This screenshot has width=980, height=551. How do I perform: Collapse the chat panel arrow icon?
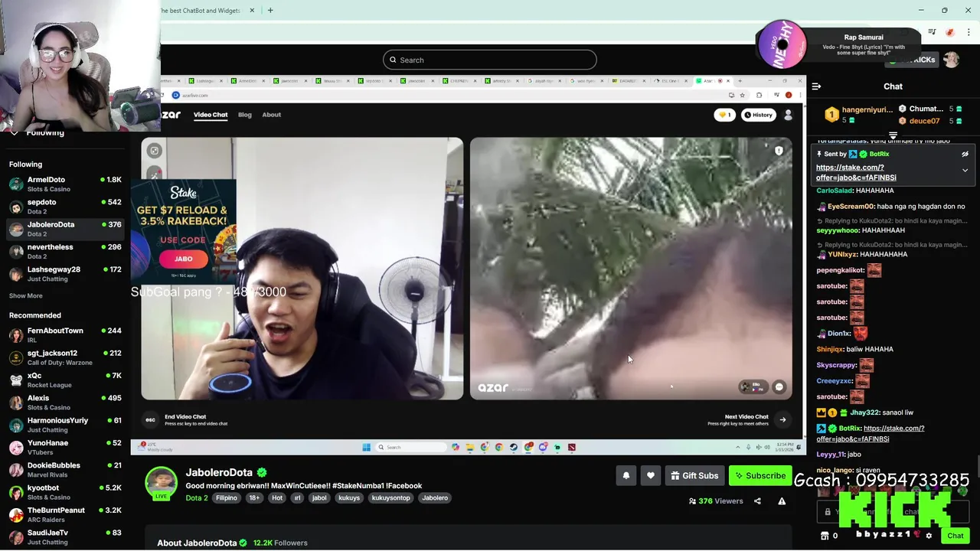[816, 86]
